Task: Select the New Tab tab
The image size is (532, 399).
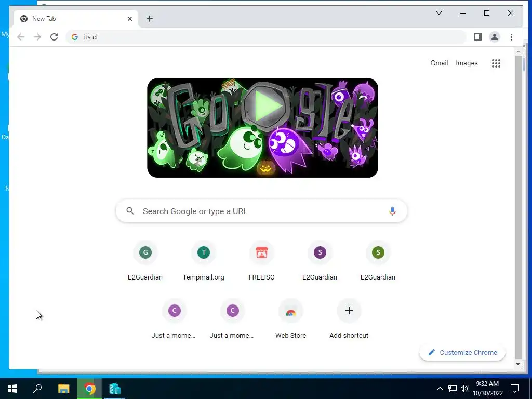Action: pos(76,19)
